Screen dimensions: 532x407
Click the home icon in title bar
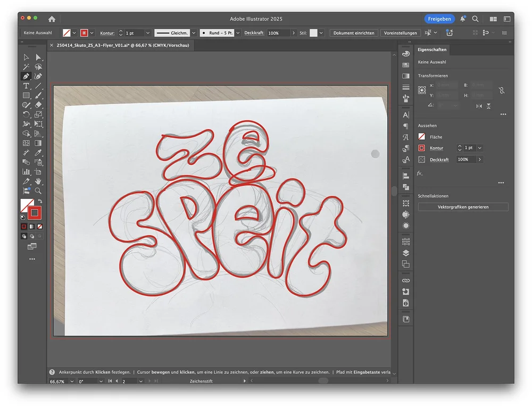pos(52,19)
